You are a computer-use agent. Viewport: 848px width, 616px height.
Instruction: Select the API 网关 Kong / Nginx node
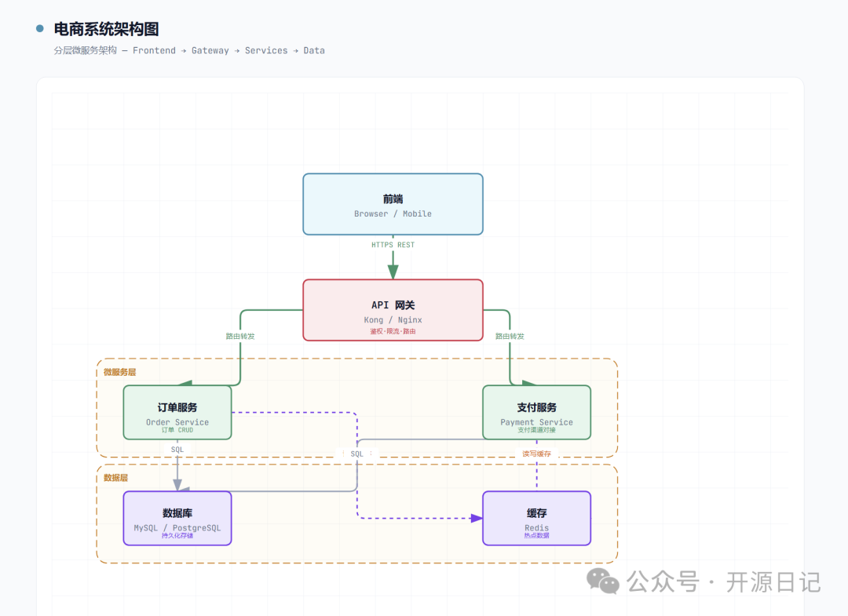393,310
